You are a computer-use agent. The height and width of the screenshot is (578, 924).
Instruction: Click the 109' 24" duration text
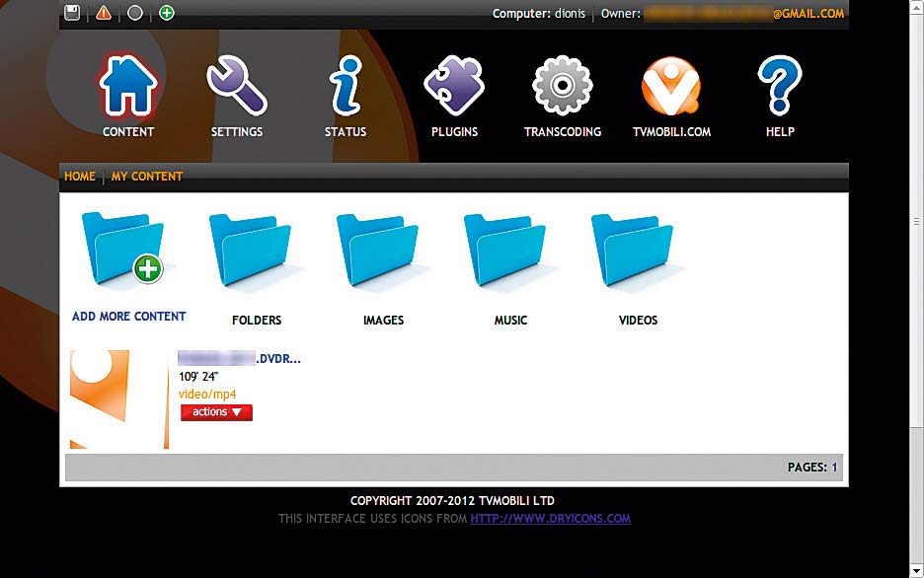[198, 376]
